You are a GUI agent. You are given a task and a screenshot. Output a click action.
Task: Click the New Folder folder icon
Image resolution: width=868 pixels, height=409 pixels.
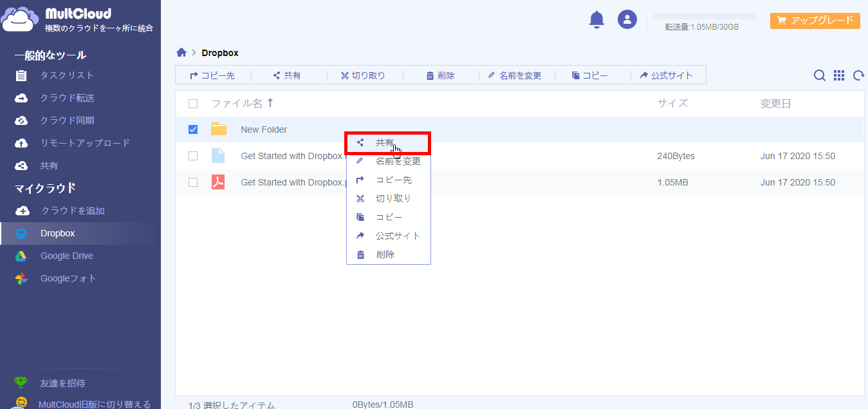pyautogui.click(x=219, y=129)
